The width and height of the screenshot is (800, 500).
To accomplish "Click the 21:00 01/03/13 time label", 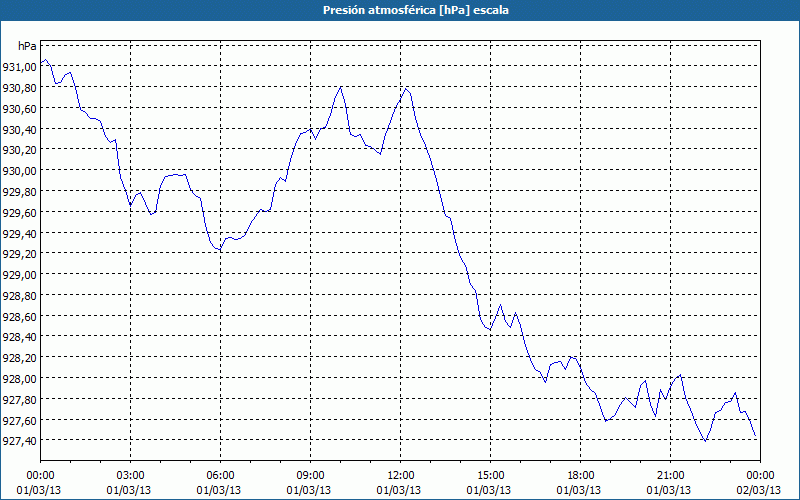I will 669,483.
